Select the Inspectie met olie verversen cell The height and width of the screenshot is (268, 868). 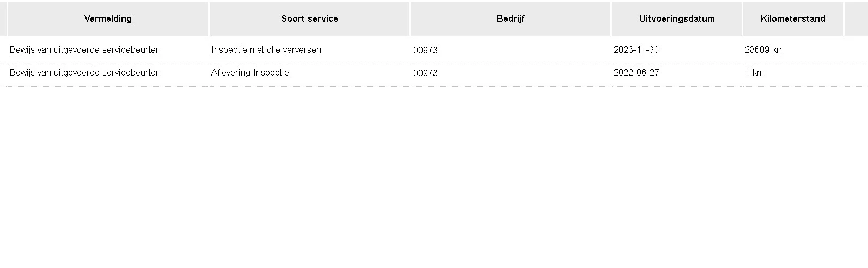[x=266, y=50]
